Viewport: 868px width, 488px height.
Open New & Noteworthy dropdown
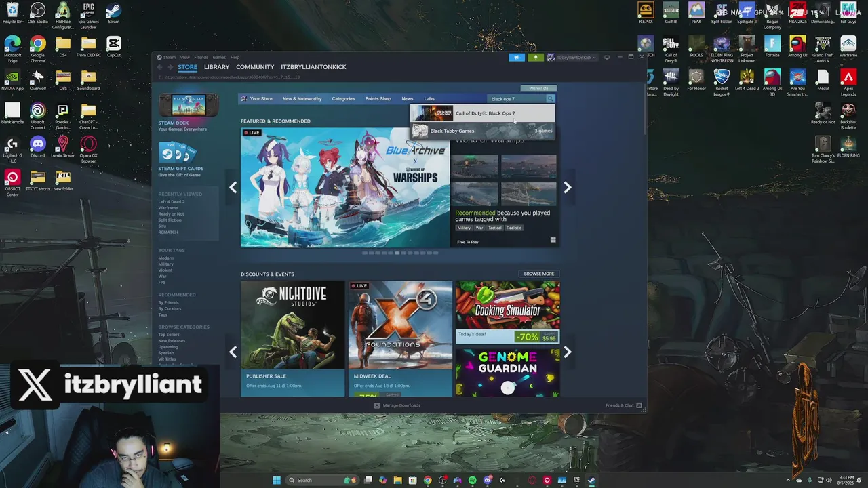click(302, 99)
